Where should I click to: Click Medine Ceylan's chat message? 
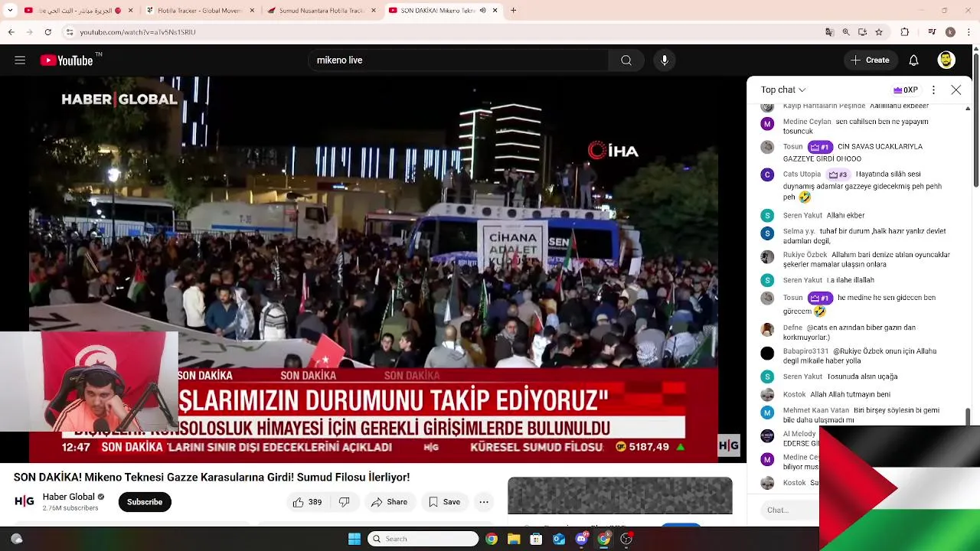point(856,126)
